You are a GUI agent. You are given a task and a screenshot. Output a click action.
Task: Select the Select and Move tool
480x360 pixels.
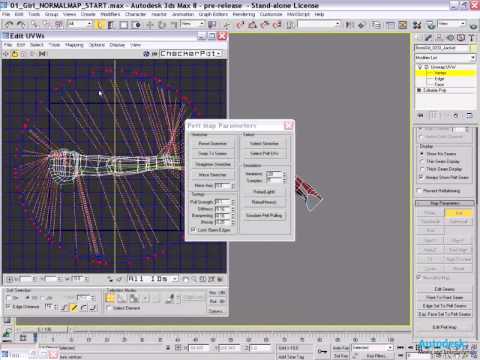pos(150,25)
